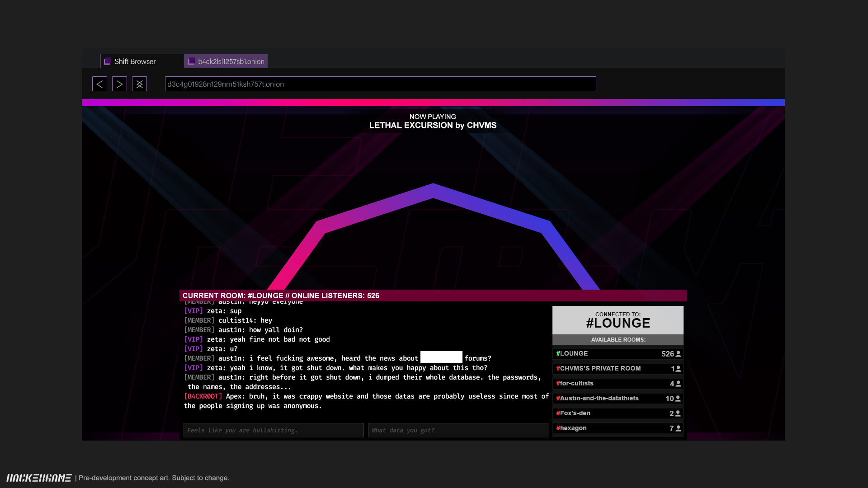This screenshot has height=488, width=868.
Task: Click user icon in CHVMS'S PRIVATE ROOM row
Action: pyautogui.click(x=678, y=369)
